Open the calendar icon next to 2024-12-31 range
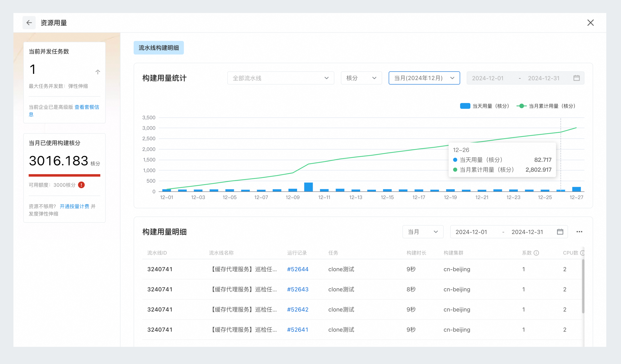 tap(577, 78)
